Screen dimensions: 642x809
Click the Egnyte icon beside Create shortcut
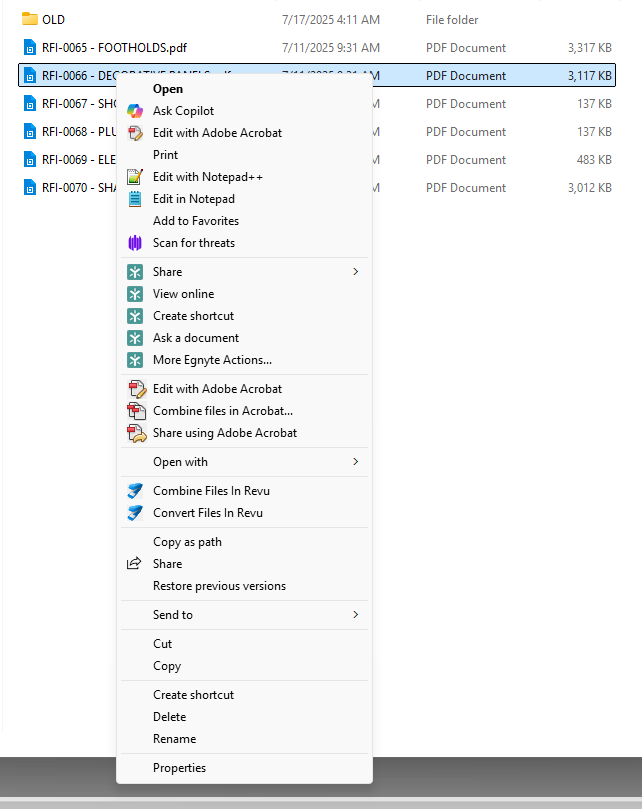point(135,316)
